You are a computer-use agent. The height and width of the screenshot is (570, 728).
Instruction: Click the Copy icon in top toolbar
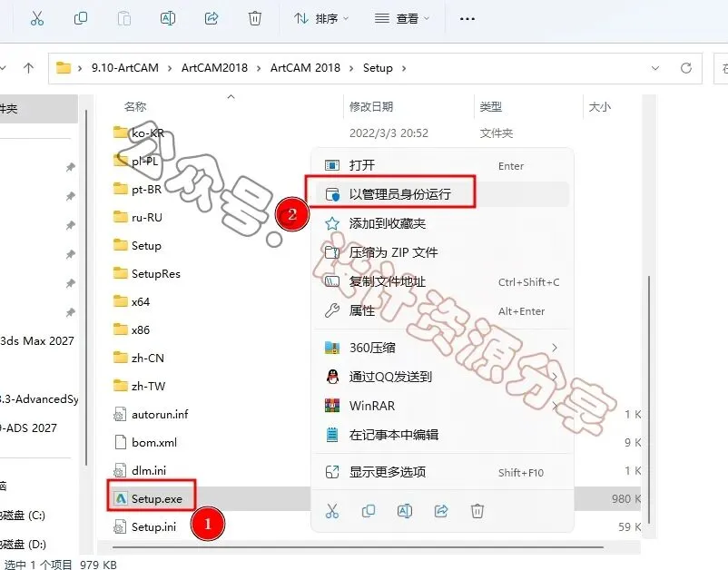(81, 18)
